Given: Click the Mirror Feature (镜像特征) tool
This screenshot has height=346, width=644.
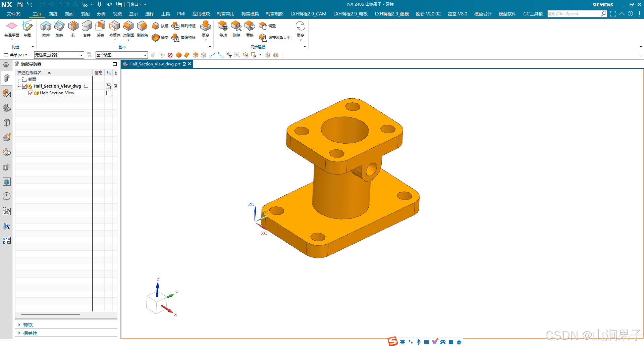Looking at the screenshot, I should (183, 38).
